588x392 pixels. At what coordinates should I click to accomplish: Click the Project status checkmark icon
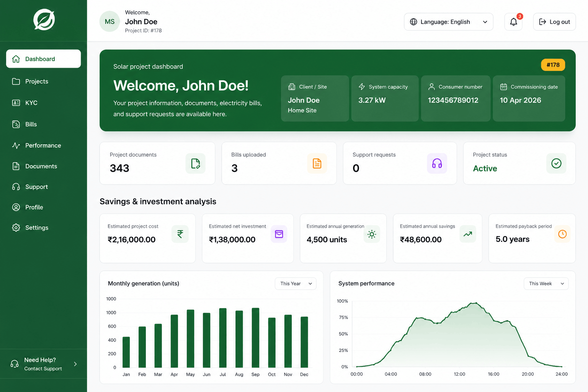(556, 163)
